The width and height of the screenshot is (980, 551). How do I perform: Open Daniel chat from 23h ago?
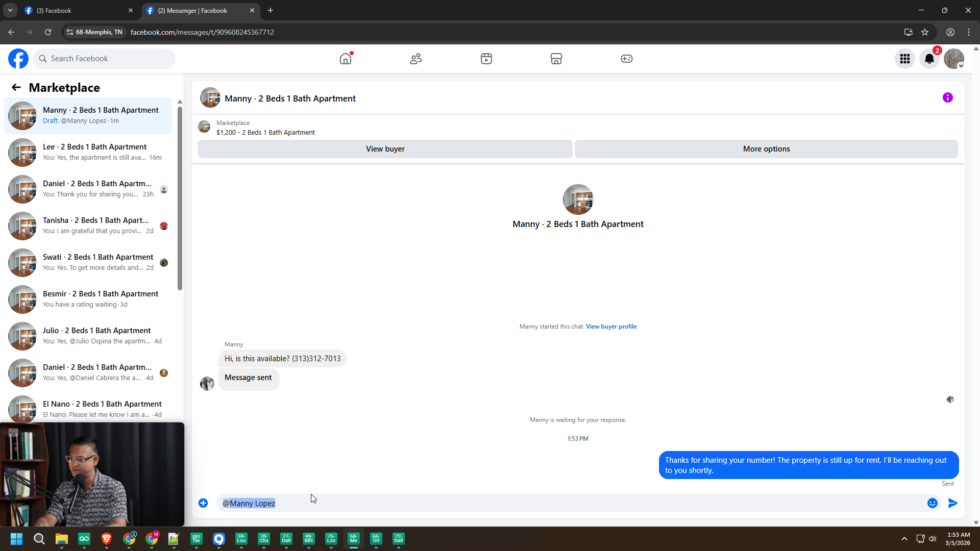(x=88, y=189)
